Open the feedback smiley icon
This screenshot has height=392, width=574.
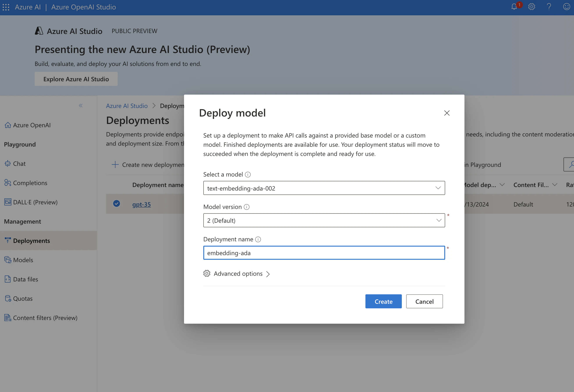(x=567, y=7)
